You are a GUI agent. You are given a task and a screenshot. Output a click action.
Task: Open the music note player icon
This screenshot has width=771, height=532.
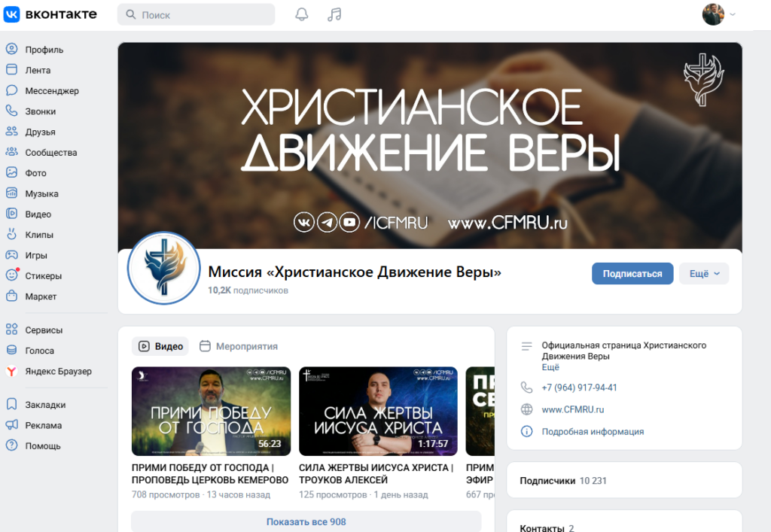[334, 14]
